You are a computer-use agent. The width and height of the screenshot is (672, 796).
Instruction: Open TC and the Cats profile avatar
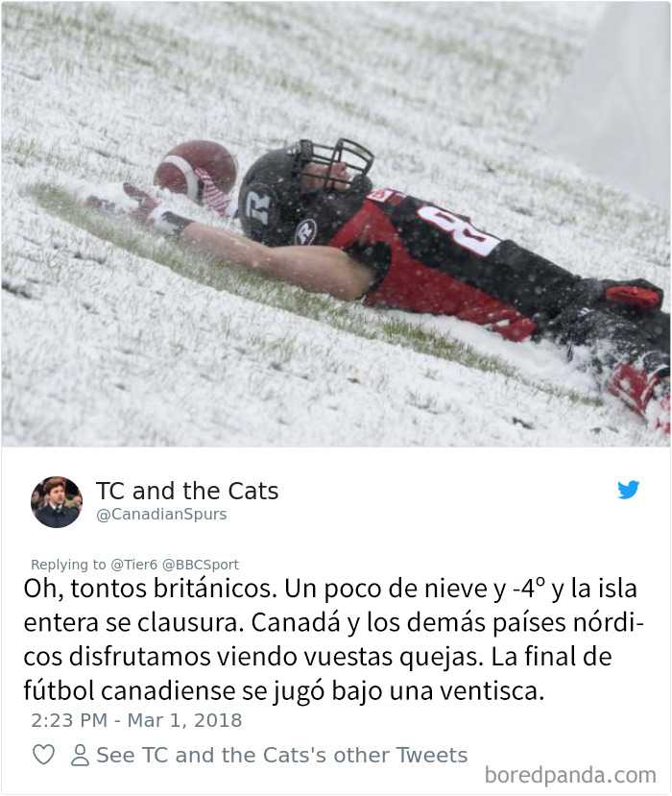tap(57, 502)
